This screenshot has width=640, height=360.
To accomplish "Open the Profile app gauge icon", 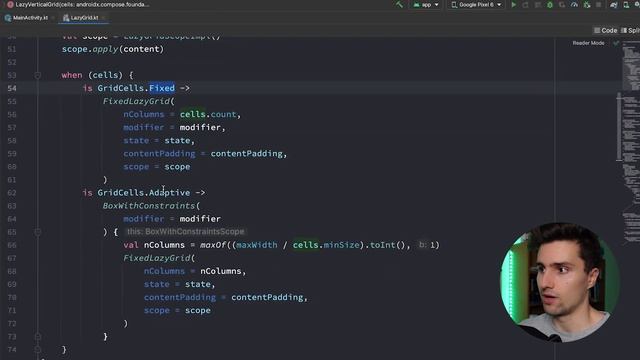I will coord(574,5).
